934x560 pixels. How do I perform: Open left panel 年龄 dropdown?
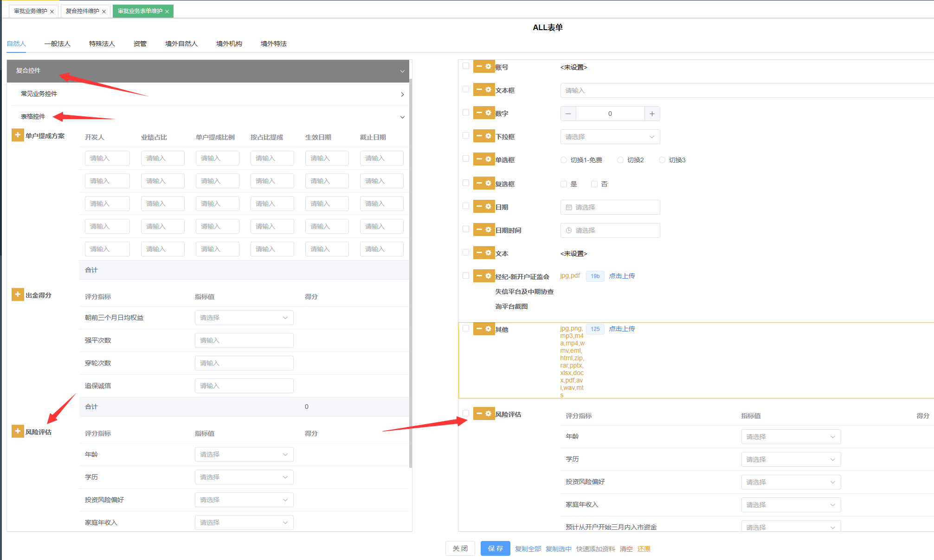coord(244,454)
